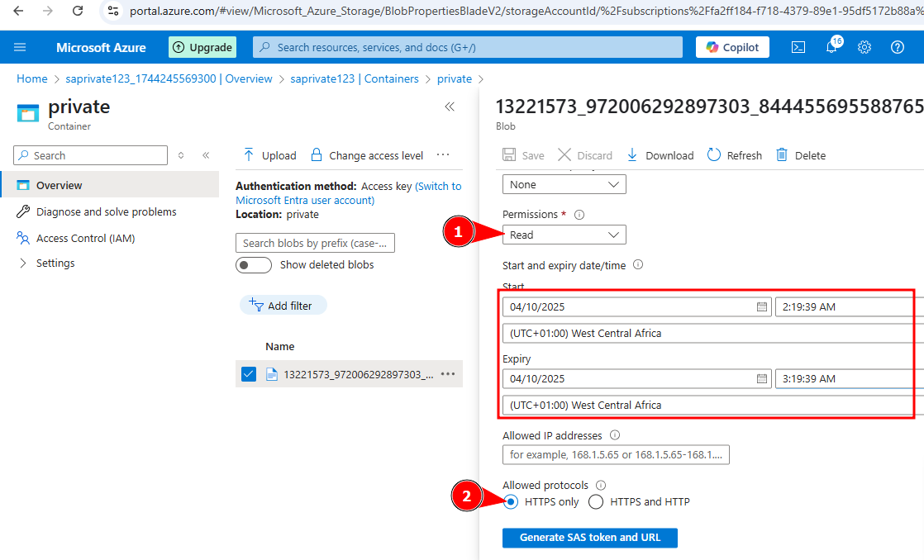Show info tooltip for Allowed protocols

[x=601, y=485]
